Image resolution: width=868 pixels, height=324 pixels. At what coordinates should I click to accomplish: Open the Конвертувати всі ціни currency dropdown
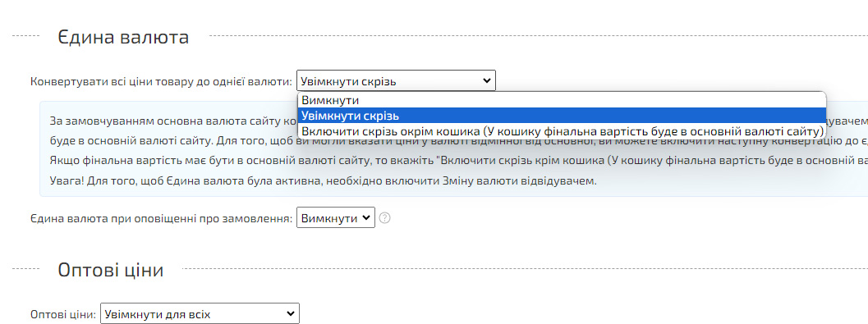(397, 80)
